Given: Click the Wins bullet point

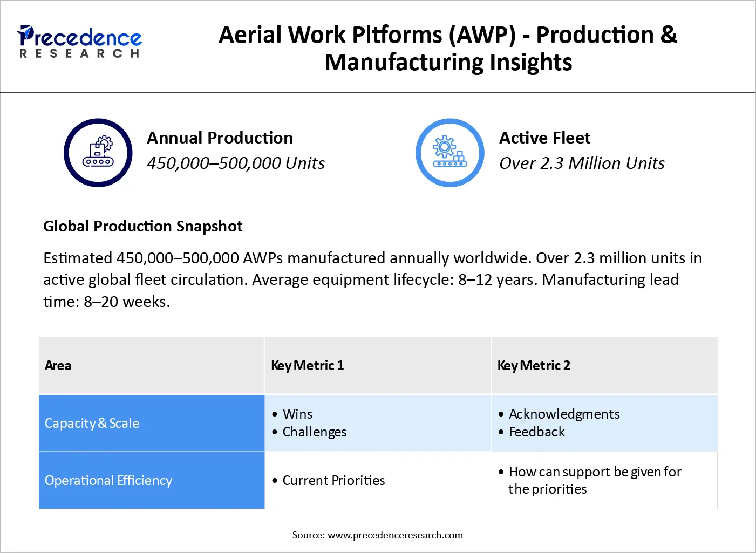Looking at the screenshot, I should click(297, 414).
